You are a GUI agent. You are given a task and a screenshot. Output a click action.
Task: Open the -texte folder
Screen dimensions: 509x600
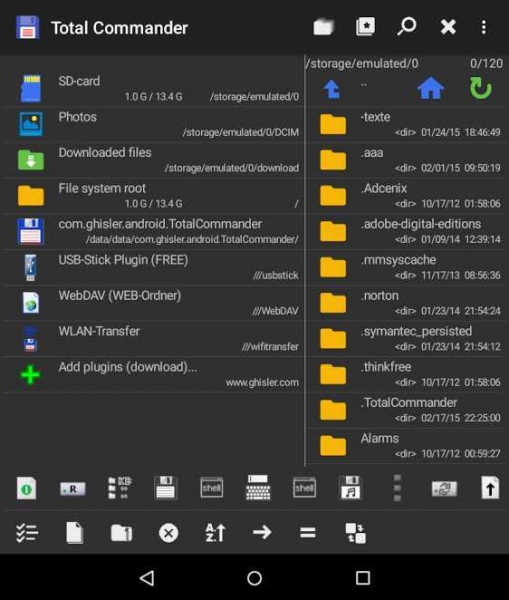pyautogui.click(x=408, y=124)
